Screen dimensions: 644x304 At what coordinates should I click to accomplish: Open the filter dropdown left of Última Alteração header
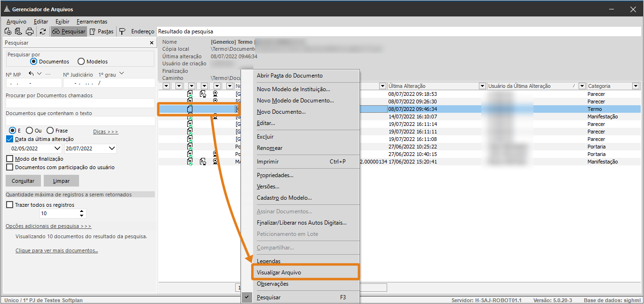pos(383,86)
